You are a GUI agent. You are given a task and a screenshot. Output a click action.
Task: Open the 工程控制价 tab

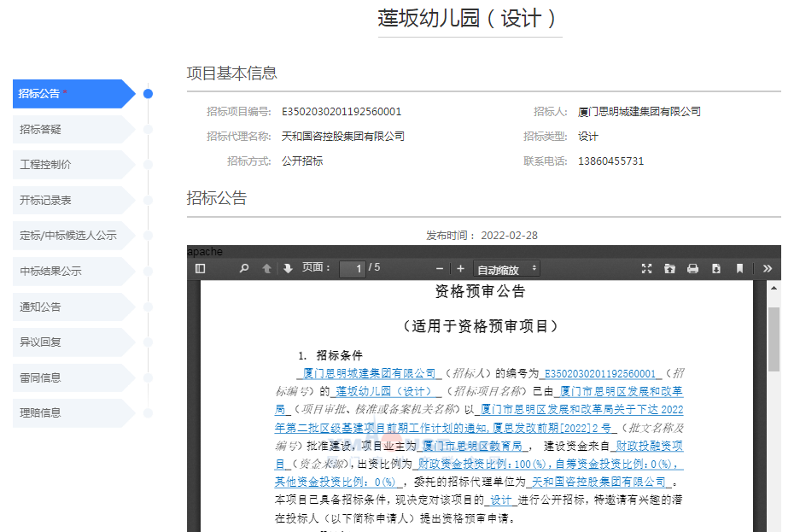[x=68, y=165]
